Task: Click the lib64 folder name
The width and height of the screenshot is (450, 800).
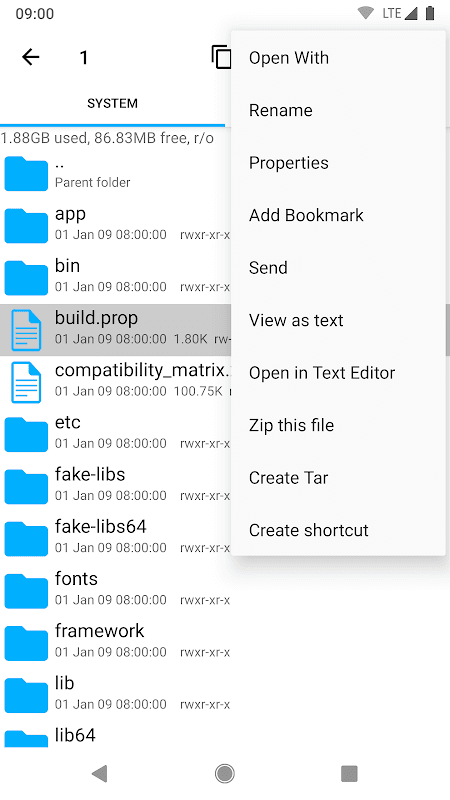Action: (75, 735)
